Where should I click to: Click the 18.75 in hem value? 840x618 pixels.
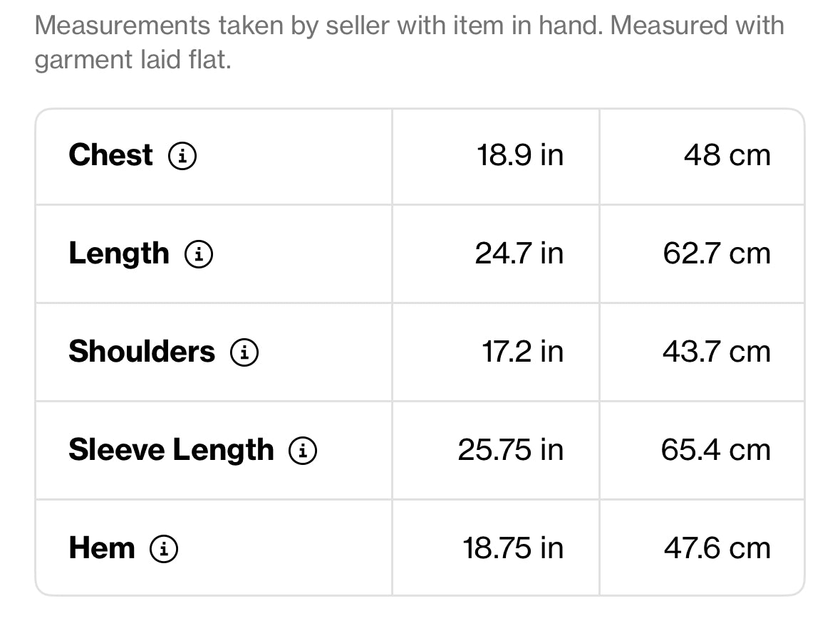(513, 548)
